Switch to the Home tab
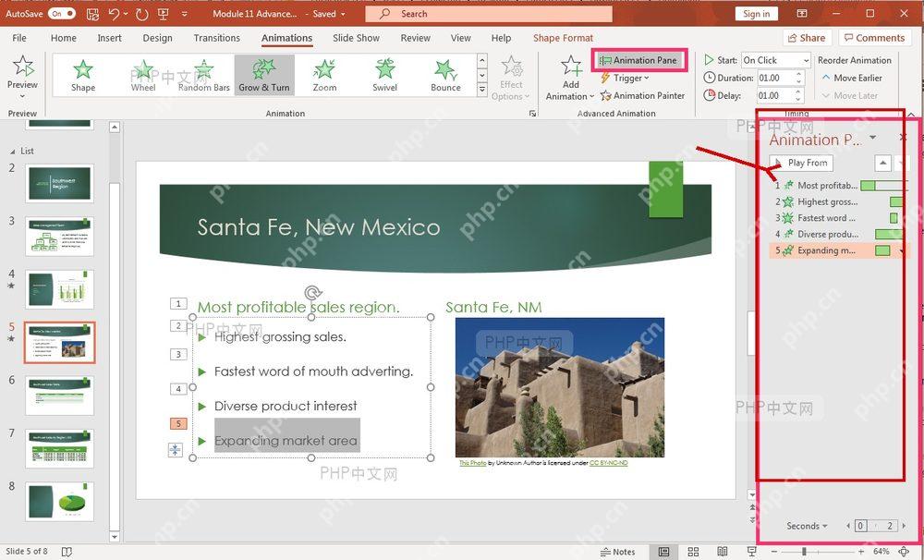This screenshot has width=924, height=560. tap(63, 38)
